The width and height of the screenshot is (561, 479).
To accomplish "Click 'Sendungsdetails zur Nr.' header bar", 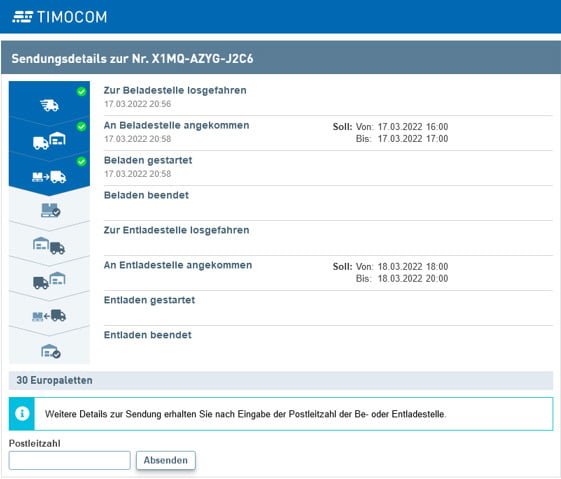I will [x=281, y=58].
